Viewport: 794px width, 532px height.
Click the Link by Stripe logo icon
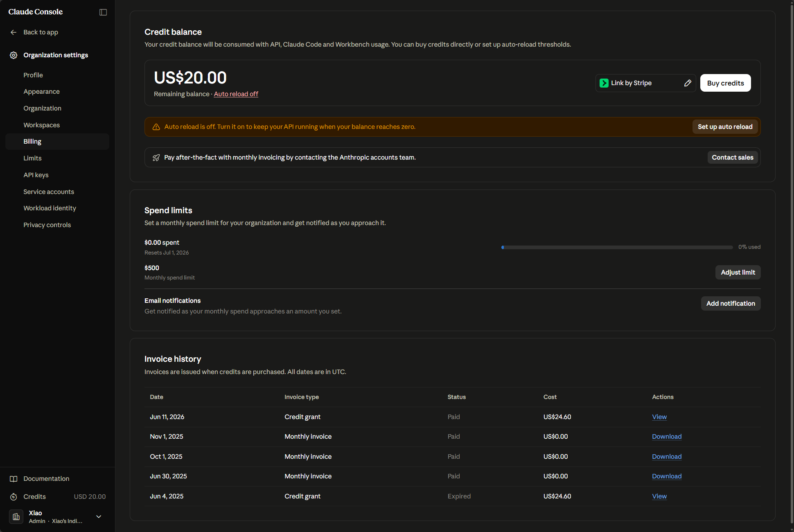tap(604, 83)
